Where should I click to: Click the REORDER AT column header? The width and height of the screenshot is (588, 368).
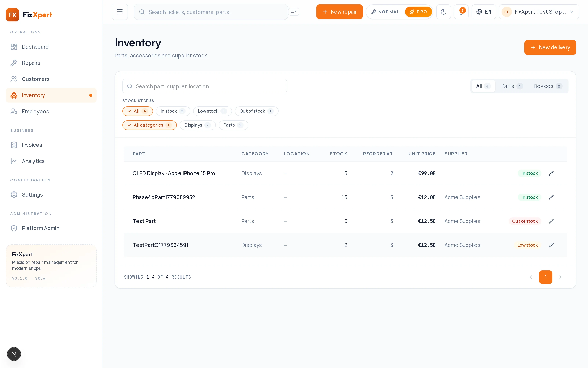[378, 154]
